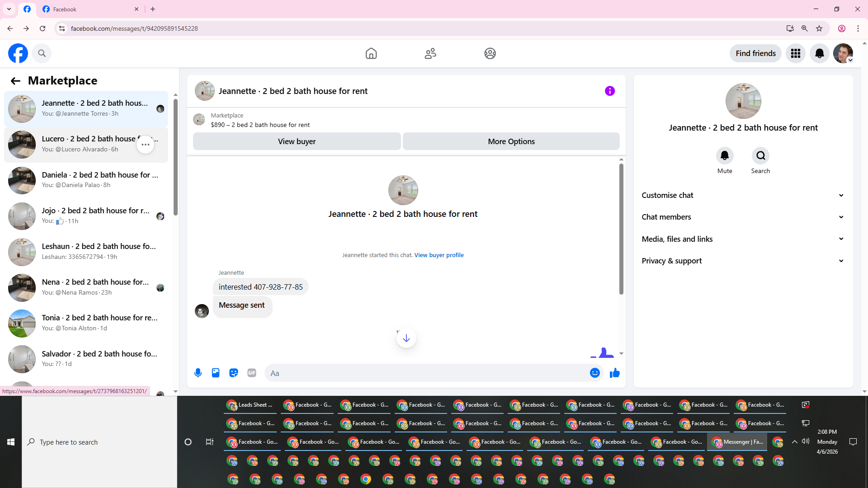Screen dimensions: 868x488
Task: Mute this chat with the bell icon
Action: (x=725, y=156)
